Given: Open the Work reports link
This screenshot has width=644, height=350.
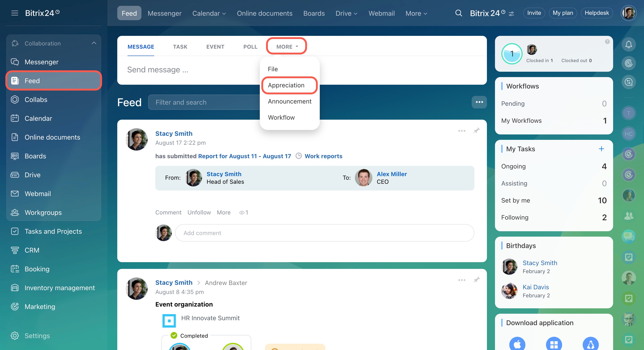Looking at the screenshot, I should [x=323, y=156].
